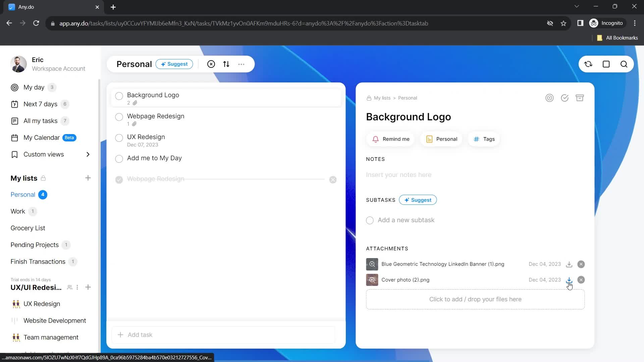This screenshot has width=644, height=362.
Task: Click My day in the sidebar
Action: (x=34, y=87)
